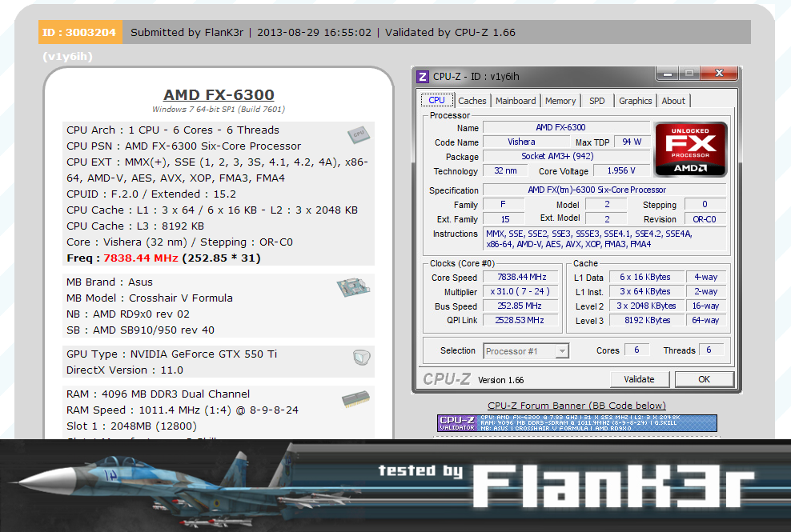Image resolution: width=791 pixels, height=532 pixels.
Task: Switch to the Memory tab
Action: pyautogui.click(x=560, y=101)
